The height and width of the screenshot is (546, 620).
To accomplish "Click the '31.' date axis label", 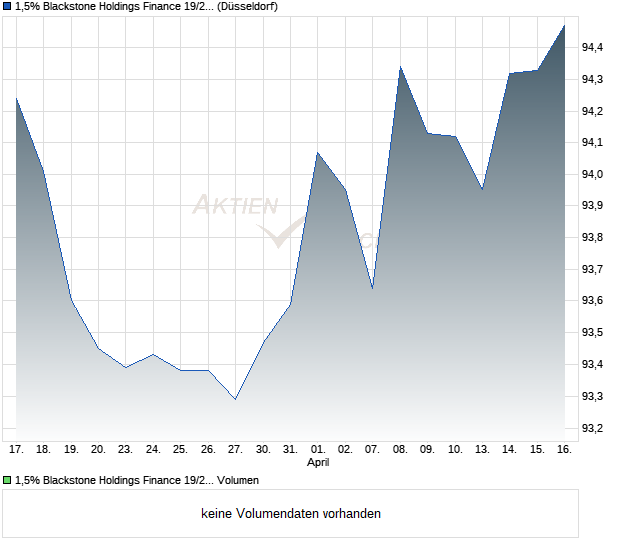I will point(290,450).
